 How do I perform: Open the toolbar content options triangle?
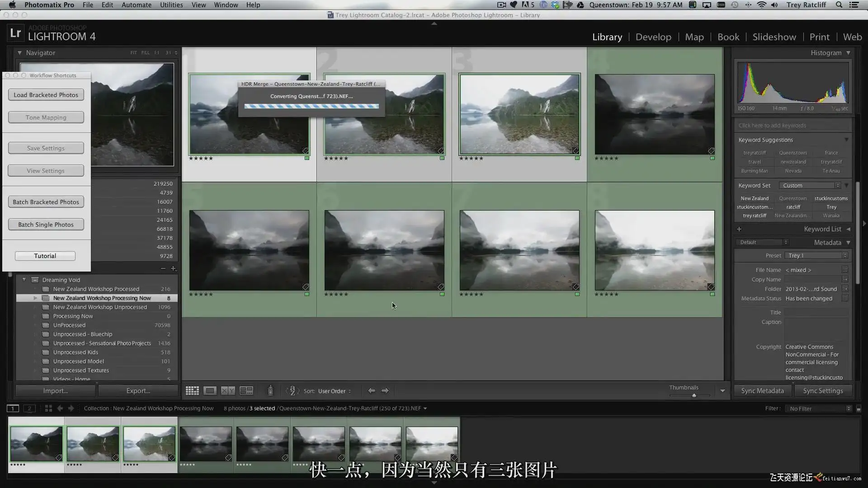(x=722, y=391)
